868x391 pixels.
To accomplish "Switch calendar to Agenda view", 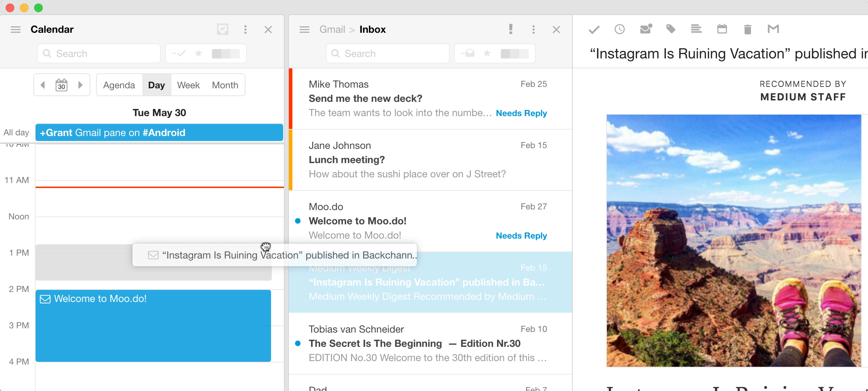I will (x=119, y=85).
